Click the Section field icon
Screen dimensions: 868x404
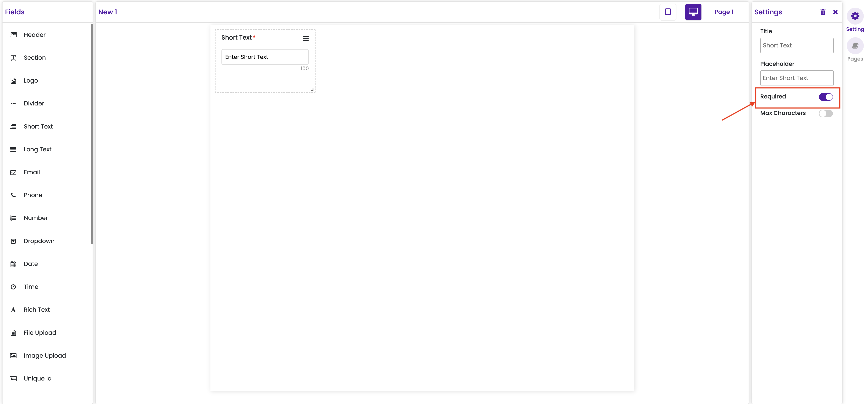pyautogui.click(x=13, y=58)
